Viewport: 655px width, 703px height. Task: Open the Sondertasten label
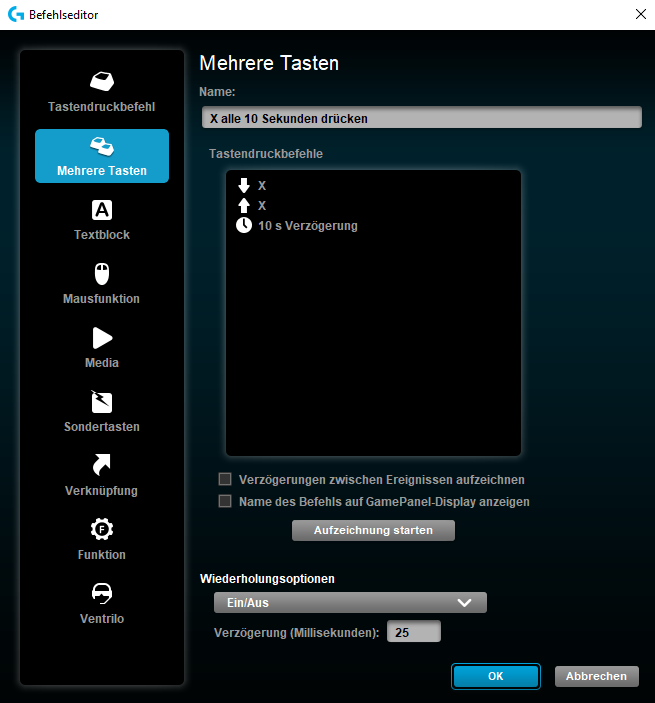[102, 426]
